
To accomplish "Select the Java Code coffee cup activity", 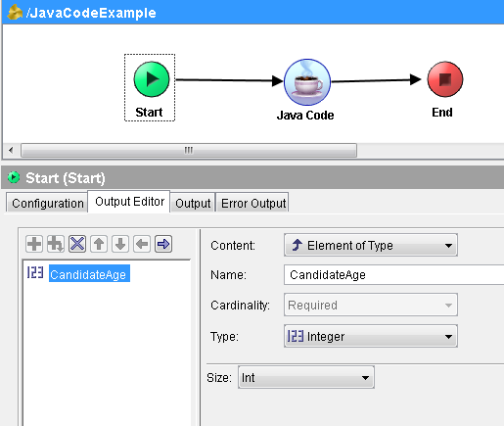I will 307,82.
